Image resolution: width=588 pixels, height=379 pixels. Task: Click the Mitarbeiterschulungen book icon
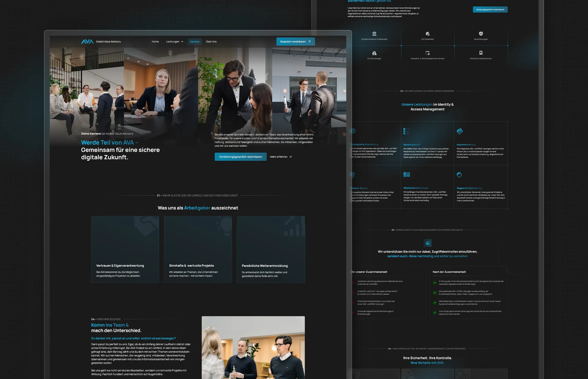click(407, 175)
